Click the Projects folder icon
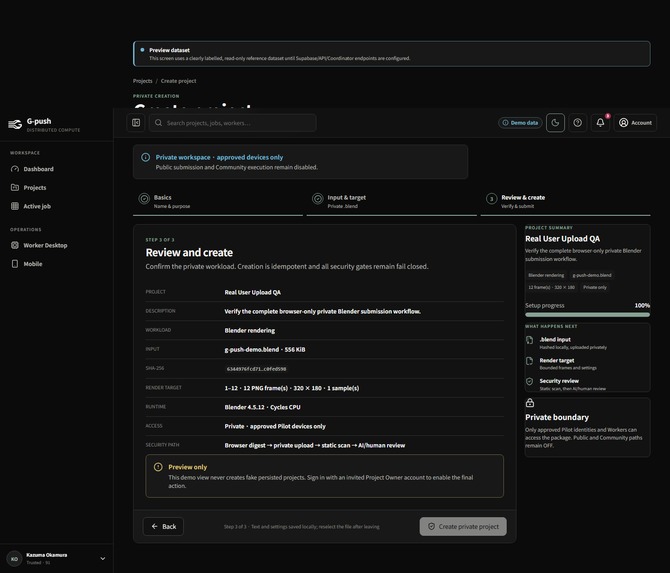This screenshot has width=670, height=573. [x=15, y=188]
